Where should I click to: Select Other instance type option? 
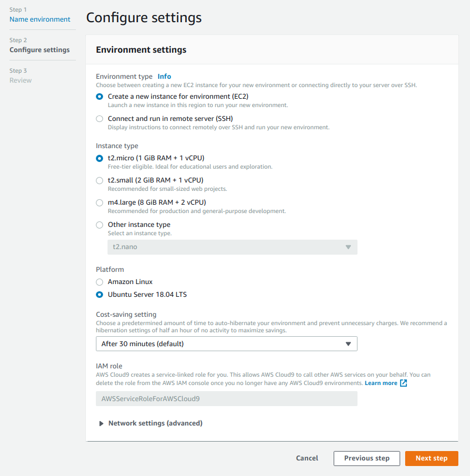coord(99,225)
